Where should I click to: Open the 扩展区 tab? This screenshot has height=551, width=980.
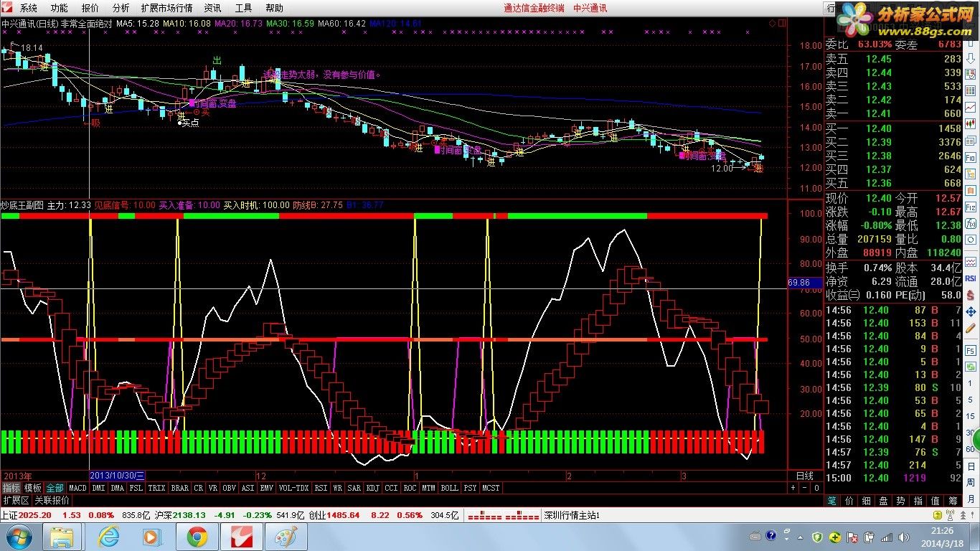[16, 500]
